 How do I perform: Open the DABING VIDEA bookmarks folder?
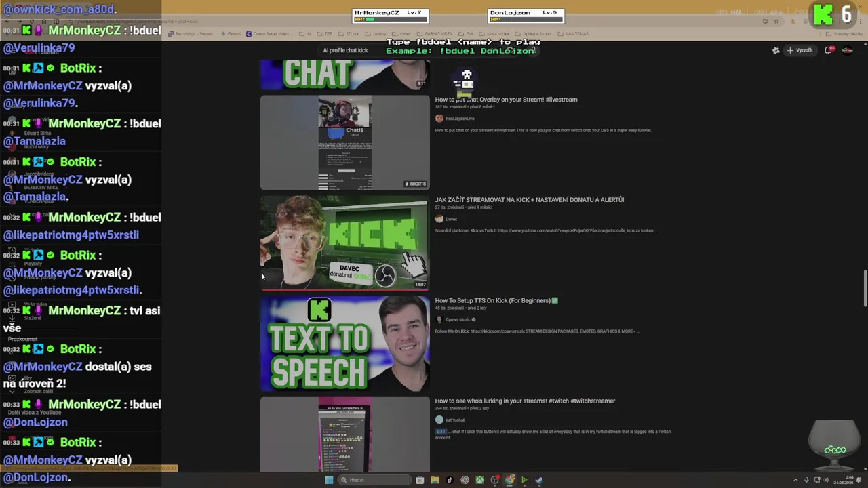(435, 34)
